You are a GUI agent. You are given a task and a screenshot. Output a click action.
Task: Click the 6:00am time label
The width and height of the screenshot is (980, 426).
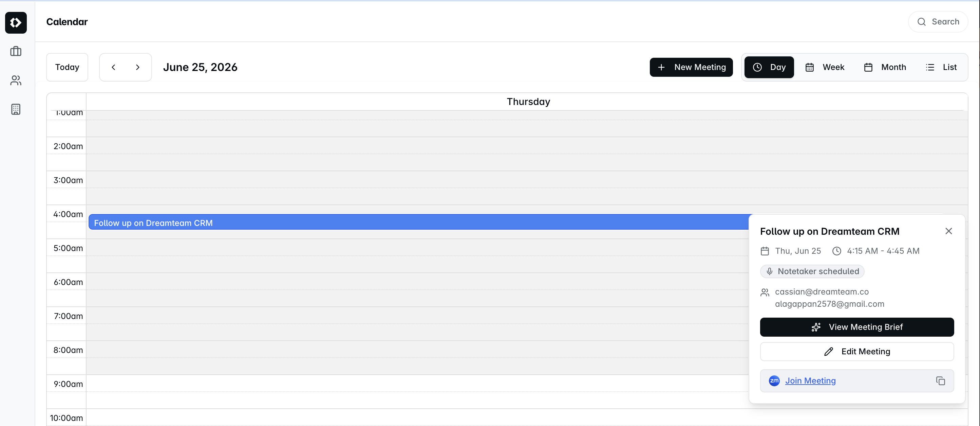coord(68,282)
